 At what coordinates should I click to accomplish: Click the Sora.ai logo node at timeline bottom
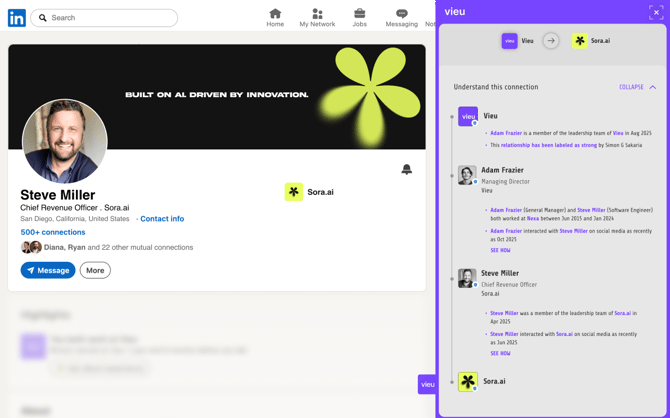[x=468, y=382]
